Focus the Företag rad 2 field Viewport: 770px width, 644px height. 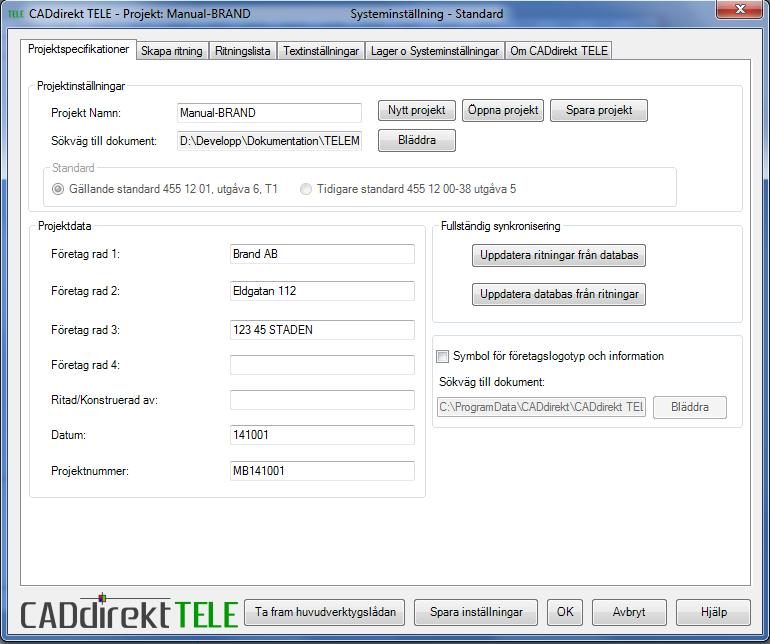[322, 291]
